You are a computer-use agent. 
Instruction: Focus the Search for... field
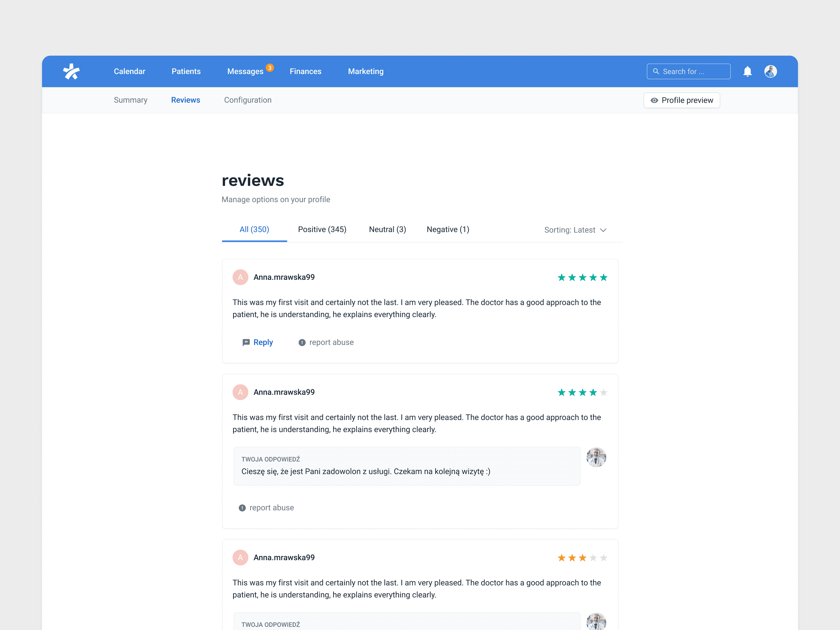(689, 71)
